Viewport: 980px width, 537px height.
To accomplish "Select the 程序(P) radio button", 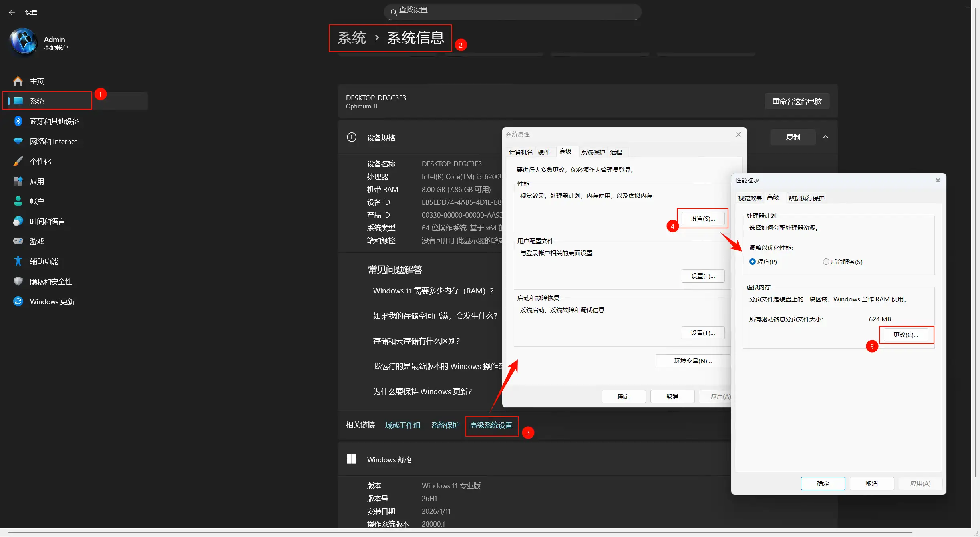I will tap(753, 262).
